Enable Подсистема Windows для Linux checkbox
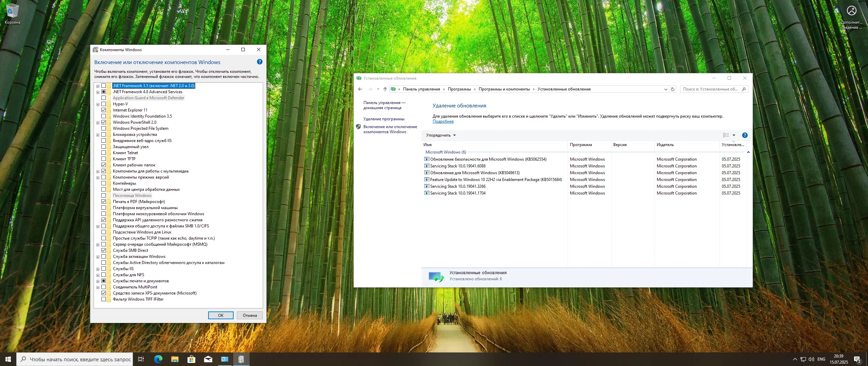 pyautogui.click(x=104, y=232)
